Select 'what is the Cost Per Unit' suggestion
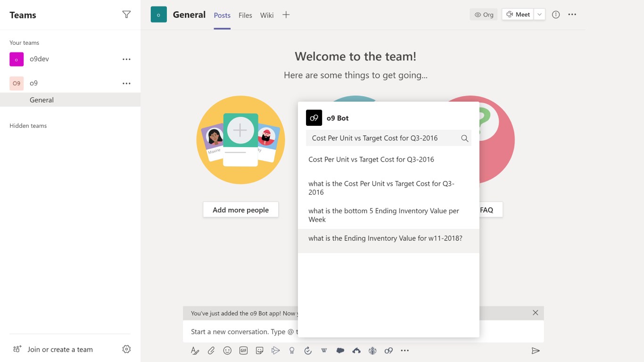 [388, 188]
